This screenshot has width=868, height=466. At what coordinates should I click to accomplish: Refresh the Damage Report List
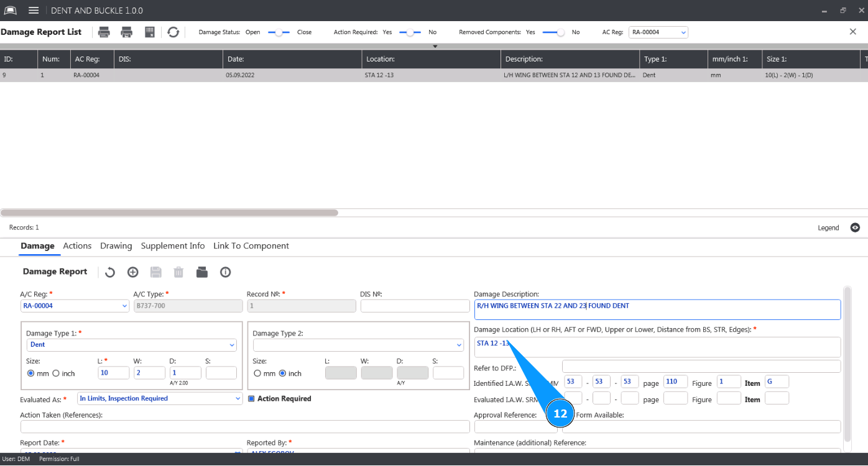[x=173, y=32]
